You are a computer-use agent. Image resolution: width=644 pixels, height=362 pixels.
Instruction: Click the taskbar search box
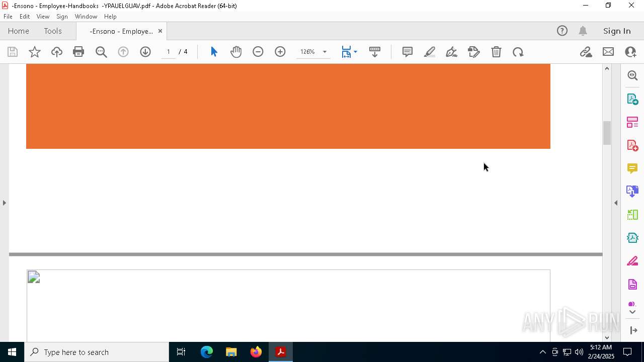tap(97, 352)
